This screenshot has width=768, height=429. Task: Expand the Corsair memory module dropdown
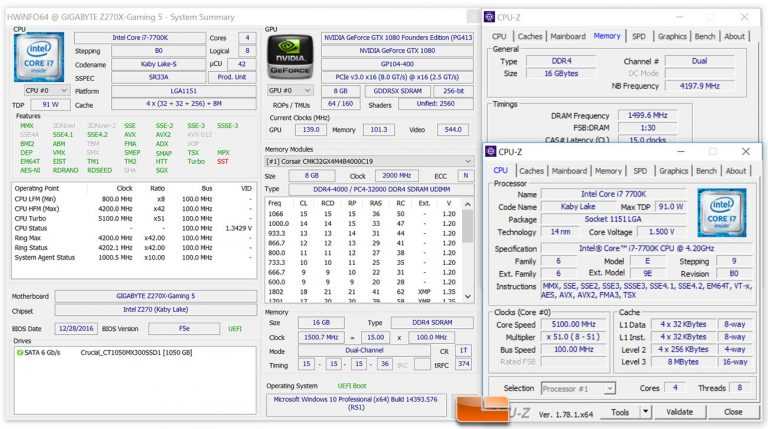coord(369,161)
